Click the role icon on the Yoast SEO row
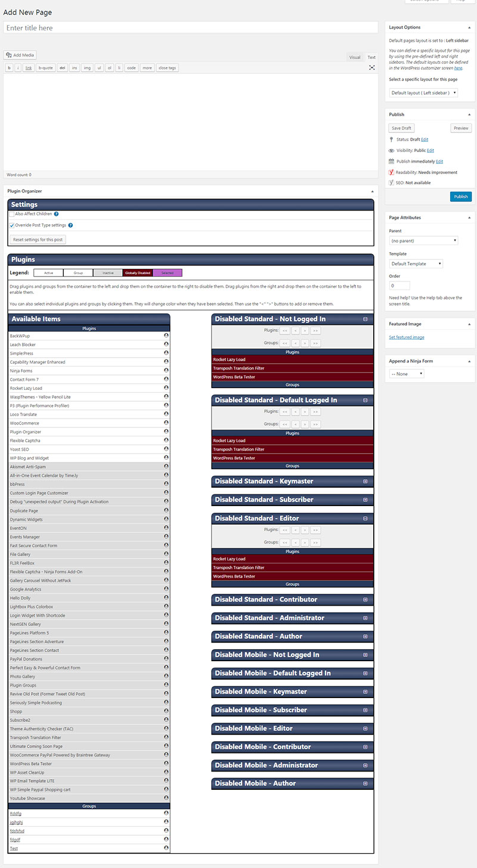This screenshot has width=477, height=868. [166, 449]
